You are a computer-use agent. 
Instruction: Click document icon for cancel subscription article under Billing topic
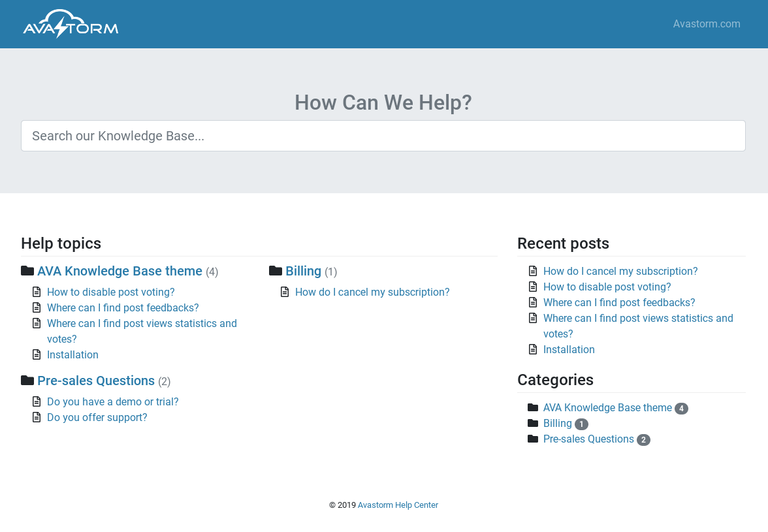point(285,292)
